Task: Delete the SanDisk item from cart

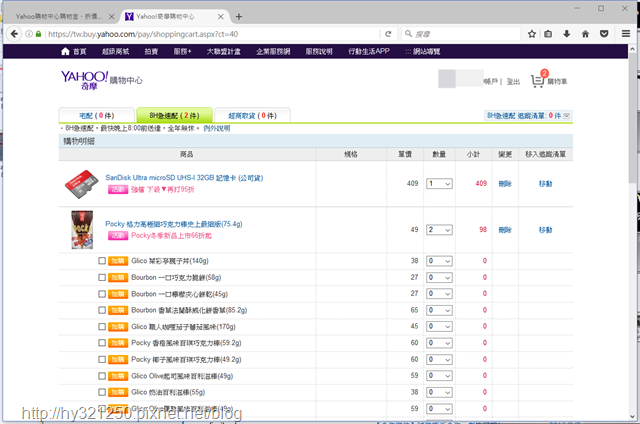Action: (505, 184)
